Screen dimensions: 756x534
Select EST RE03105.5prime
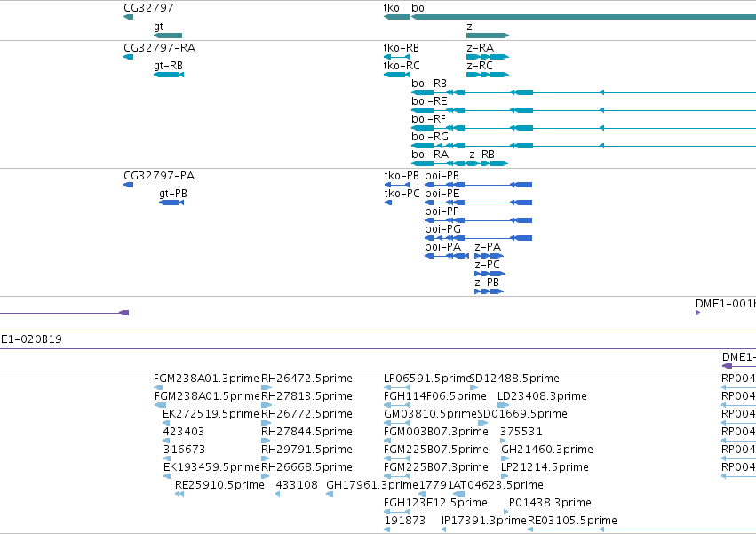[x=572, y=521]
